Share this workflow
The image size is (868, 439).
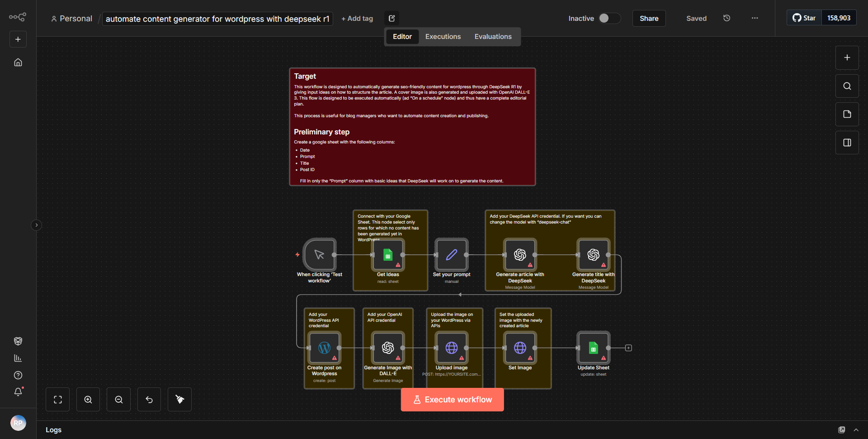pyautogui.click(x=649, y=18)
